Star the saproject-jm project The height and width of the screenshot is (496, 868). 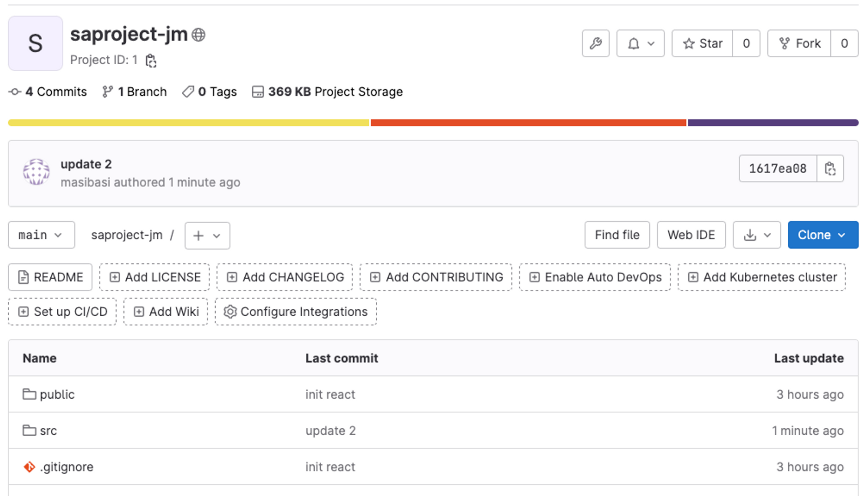coord(702,43)
